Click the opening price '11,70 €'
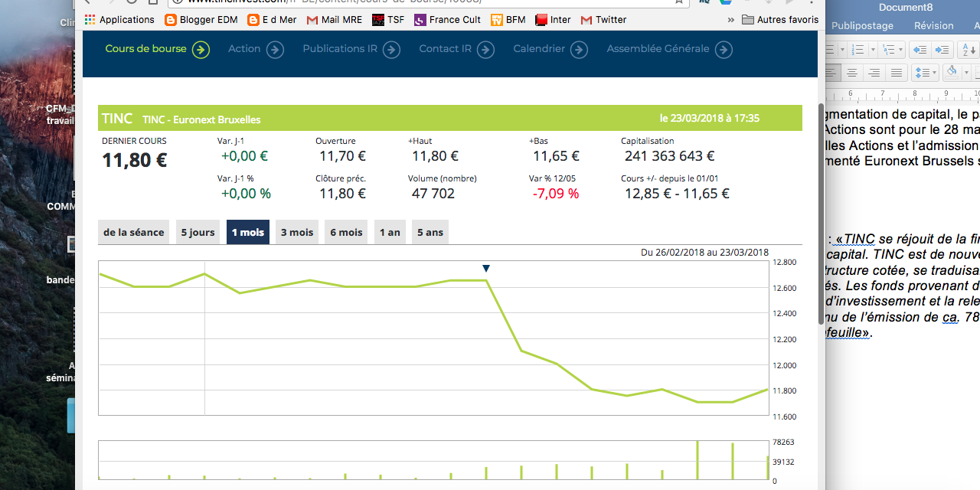The height and width of the screenshot is (490, 980). coord(342,156)
